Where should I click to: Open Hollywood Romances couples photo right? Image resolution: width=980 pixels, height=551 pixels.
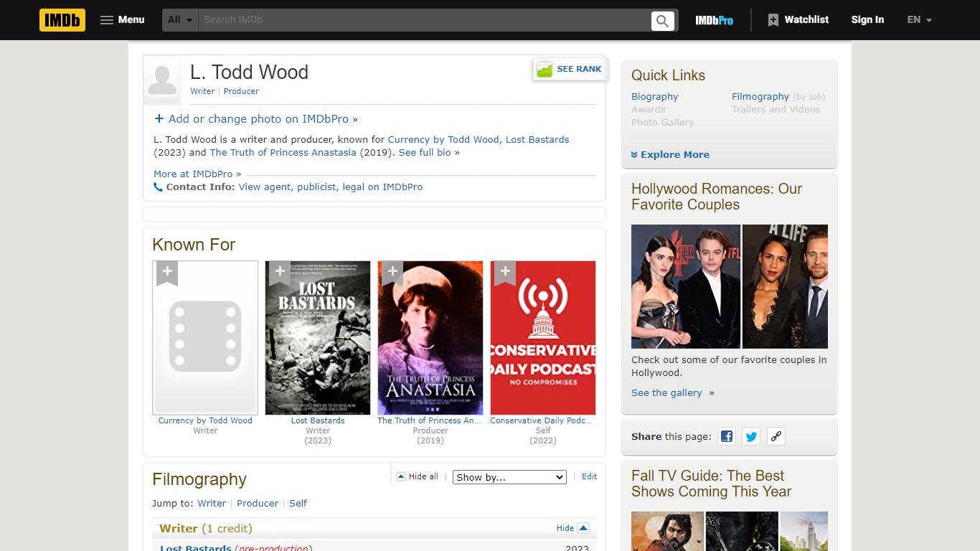coord(785,286)
